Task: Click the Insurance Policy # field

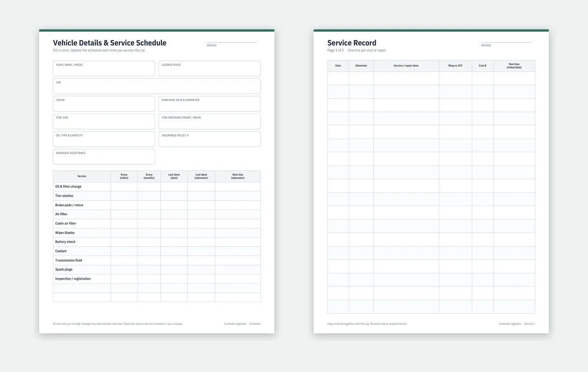Action: 210,139
